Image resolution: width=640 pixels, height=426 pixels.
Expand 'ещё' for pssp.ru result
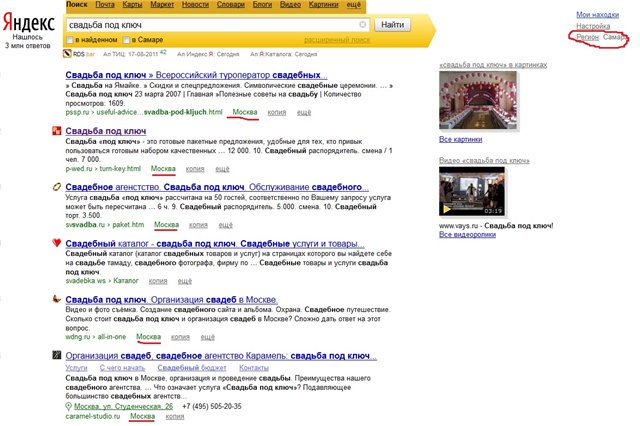304,112
